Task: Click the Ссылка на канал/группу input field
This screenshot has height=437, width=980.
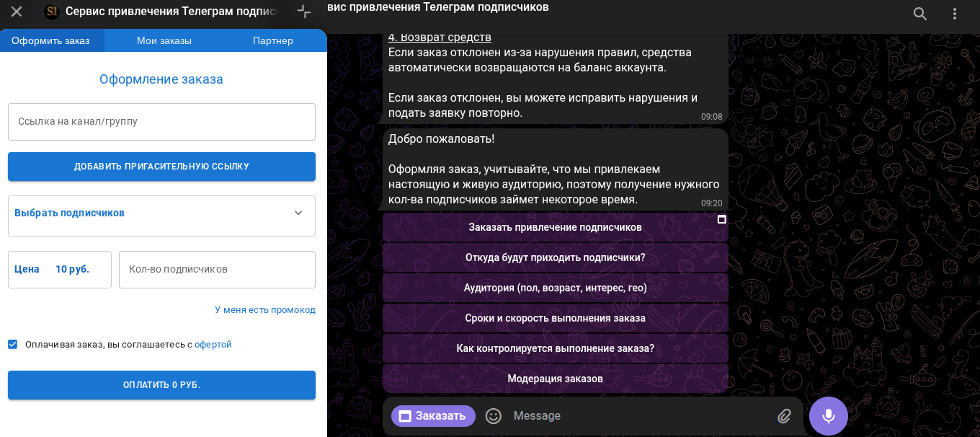Action: 161,121
